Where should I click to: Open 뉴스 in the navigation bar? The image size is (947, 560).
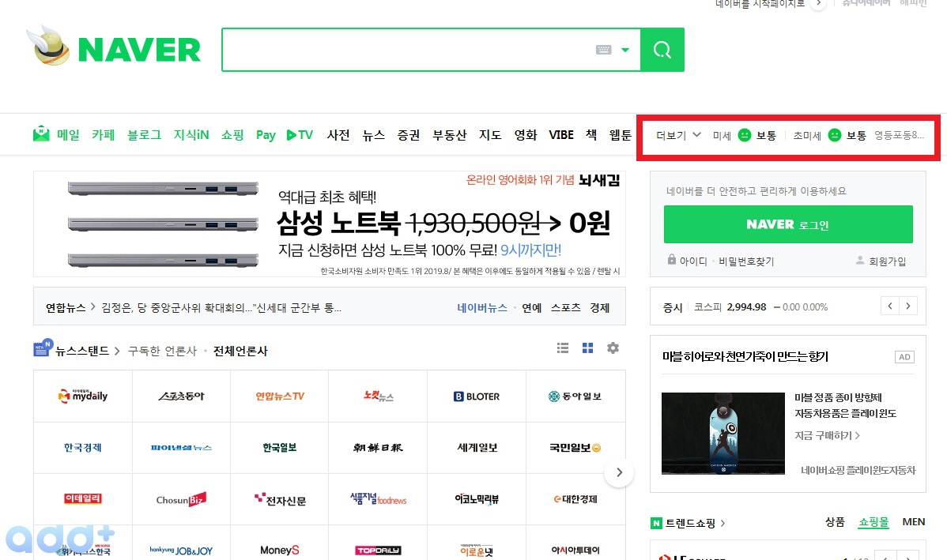[374, 134]
